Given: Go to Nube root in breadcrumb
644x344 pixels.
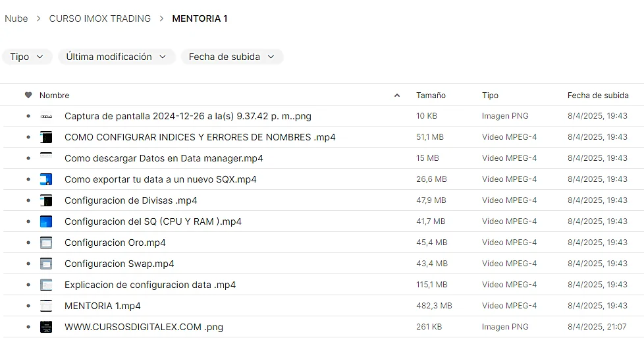Looking at the screenshot, I should [x=16, y=18].
